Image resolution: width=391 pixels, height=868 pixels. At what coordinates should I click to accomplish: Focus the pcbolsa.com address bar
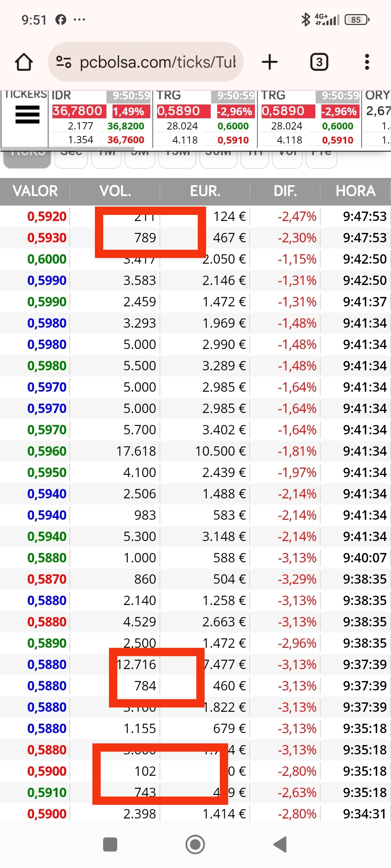tap(146, 62)
